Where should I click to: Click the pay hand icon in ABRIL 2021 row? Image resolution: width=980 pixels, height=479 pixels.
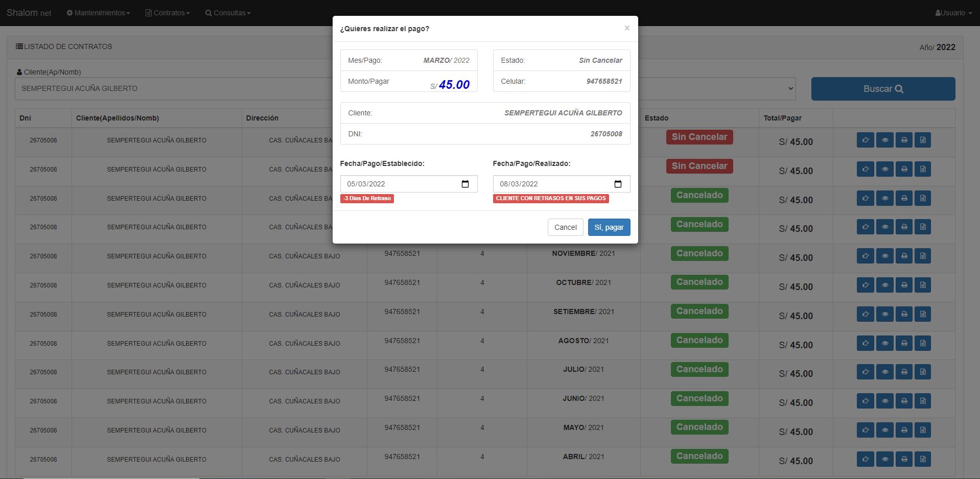pos(865,459)
